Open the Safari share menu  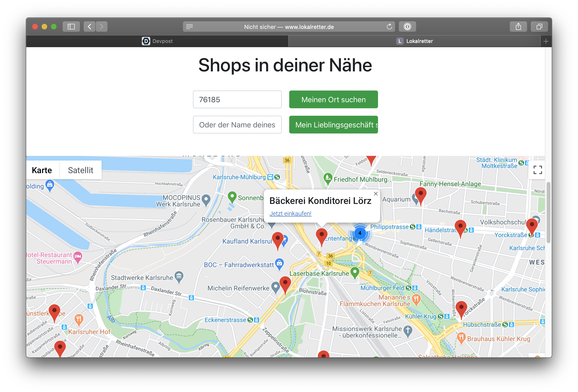click(518, 27)
